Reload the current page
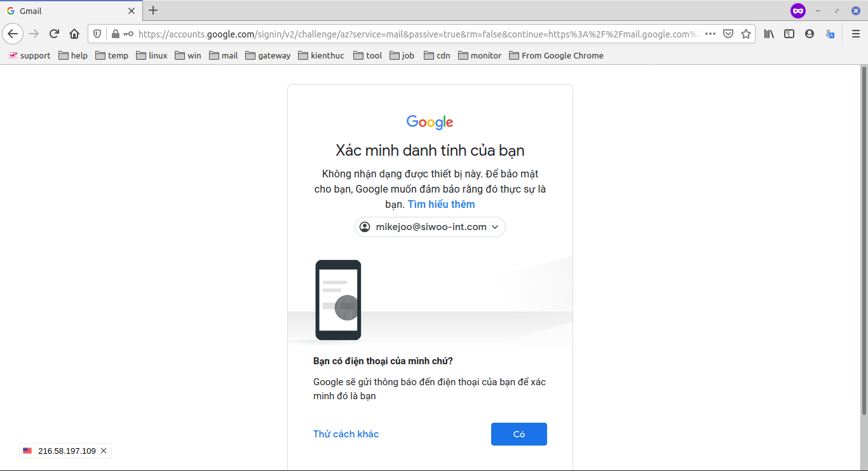Image resolution: width=868 pixels, height=471 pixels. tap(54, 34)
